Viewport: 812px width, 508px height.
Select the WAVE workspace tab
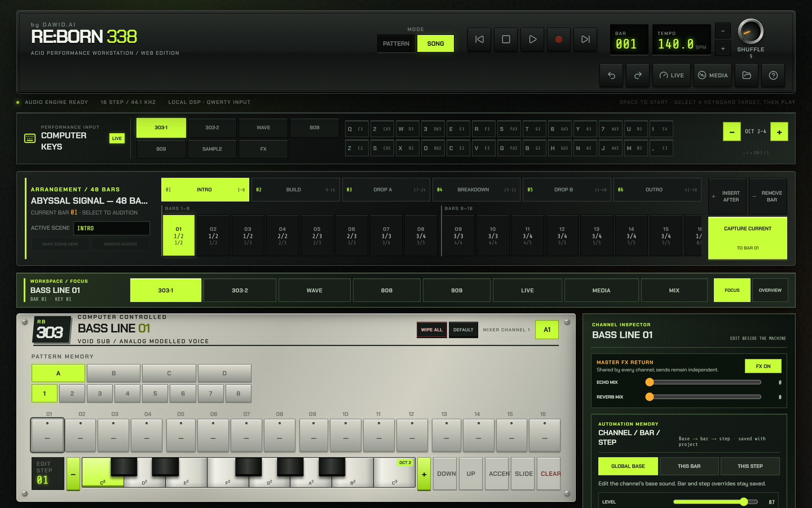point(314,290)
